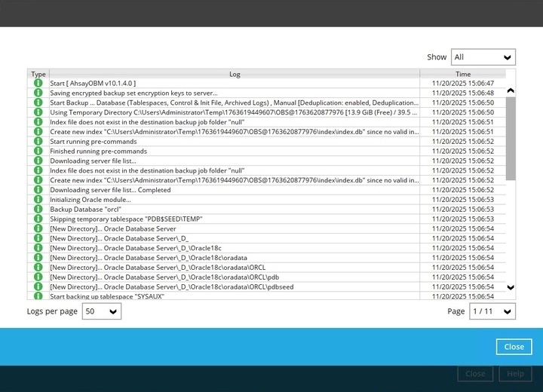
Task: Click info icon for Start backing up tablespace SYSAUX
Action: [x=38, y=296]
